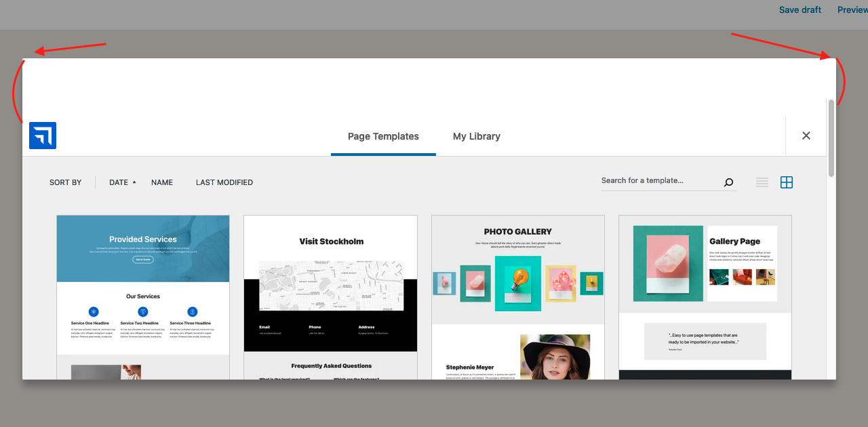
Task: Sort templates by Last Modified
Action: coord(224,182)
